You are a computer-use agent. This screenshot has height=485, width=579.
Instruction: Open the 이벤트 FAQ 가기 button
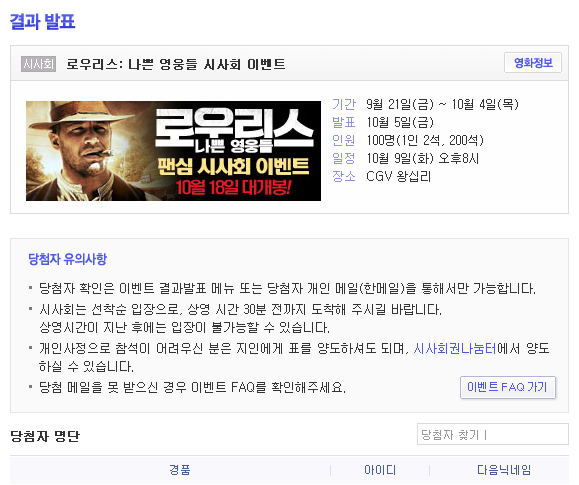click(508, 387)
